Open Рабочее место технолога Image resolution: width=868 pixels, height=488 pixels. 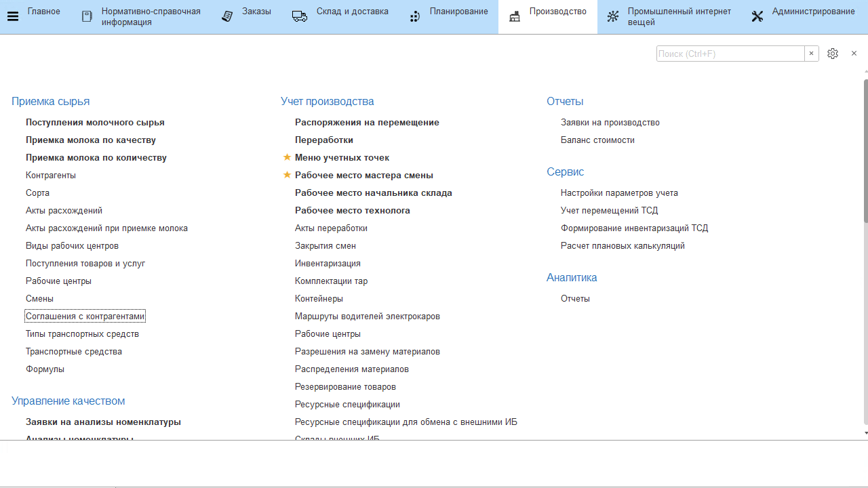[x=352, y=211]
